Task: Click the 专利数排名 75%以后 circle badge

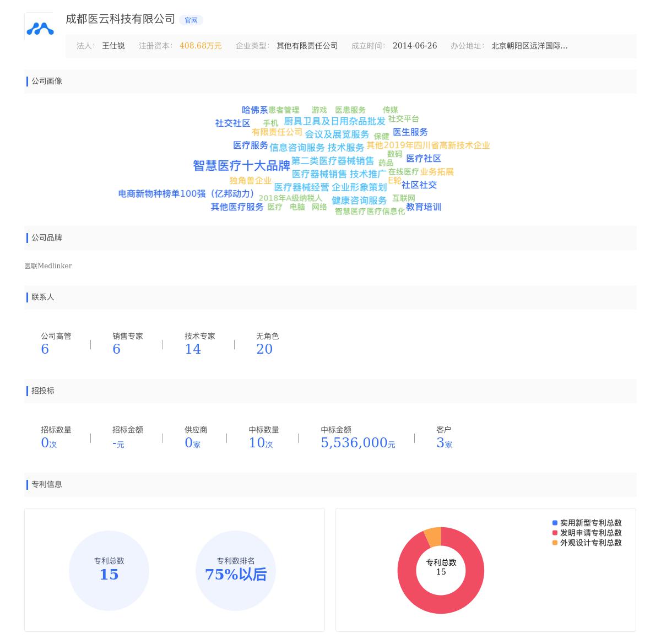Action: (x=236, y=570)
